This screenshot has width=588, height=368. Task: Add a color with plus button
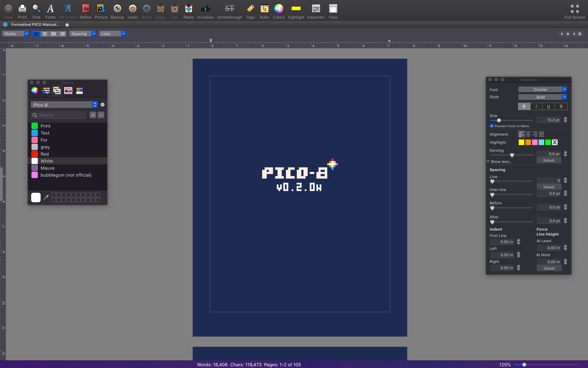pyautogui.click(x=93, y=115)
